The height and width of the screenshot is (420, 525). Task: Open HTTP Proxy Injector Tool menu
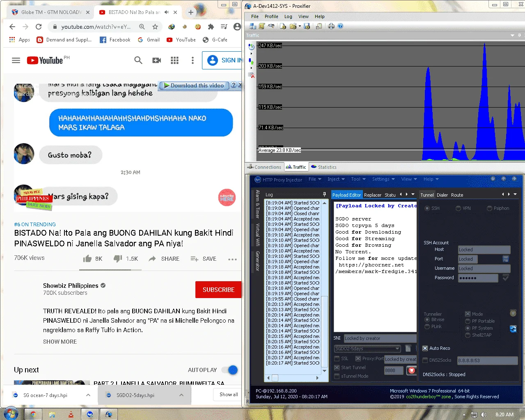click(358, 179)
